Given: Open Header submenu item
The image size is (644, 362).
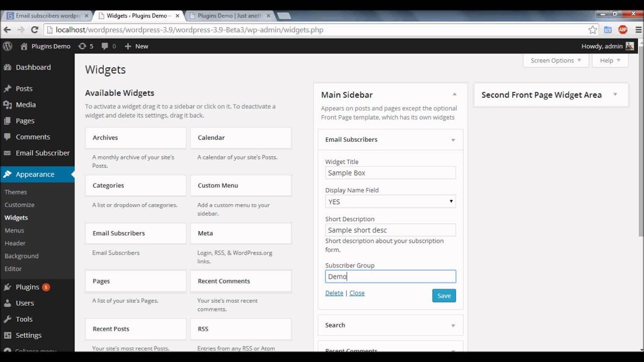Looking at the screenshot, I should (x=15, y=243).
